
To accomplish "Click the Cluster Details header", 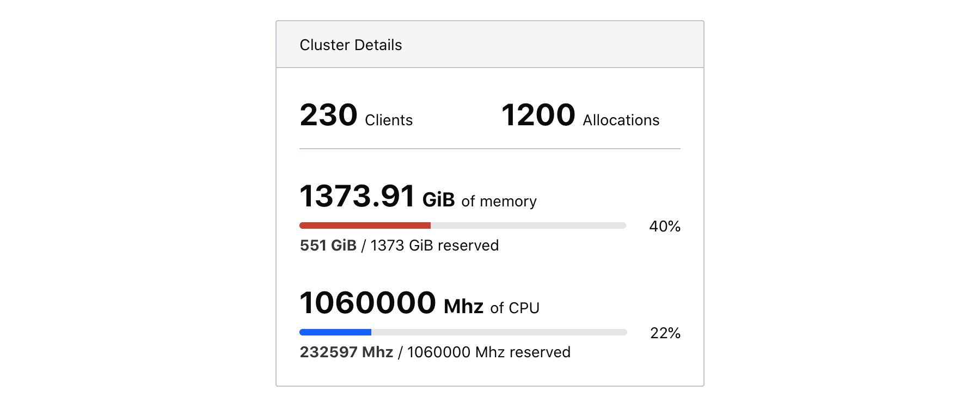I will (351, 45).
